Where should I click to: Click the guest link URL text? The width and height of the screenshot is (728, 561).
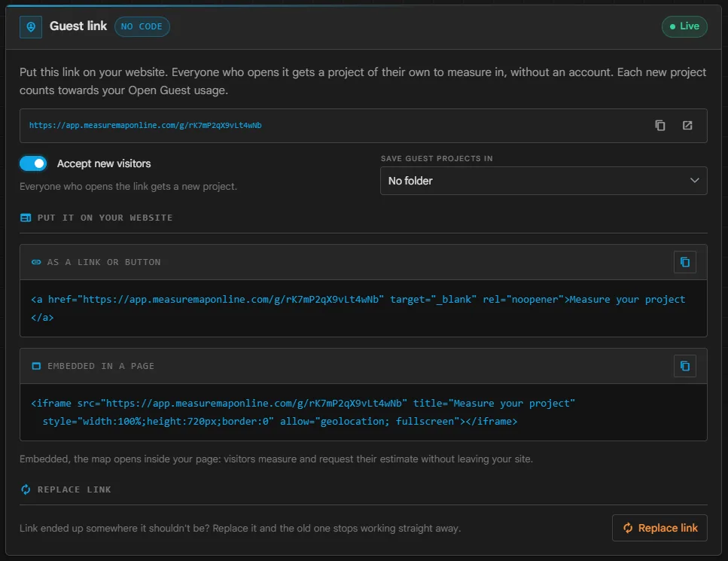click(145, 126)
